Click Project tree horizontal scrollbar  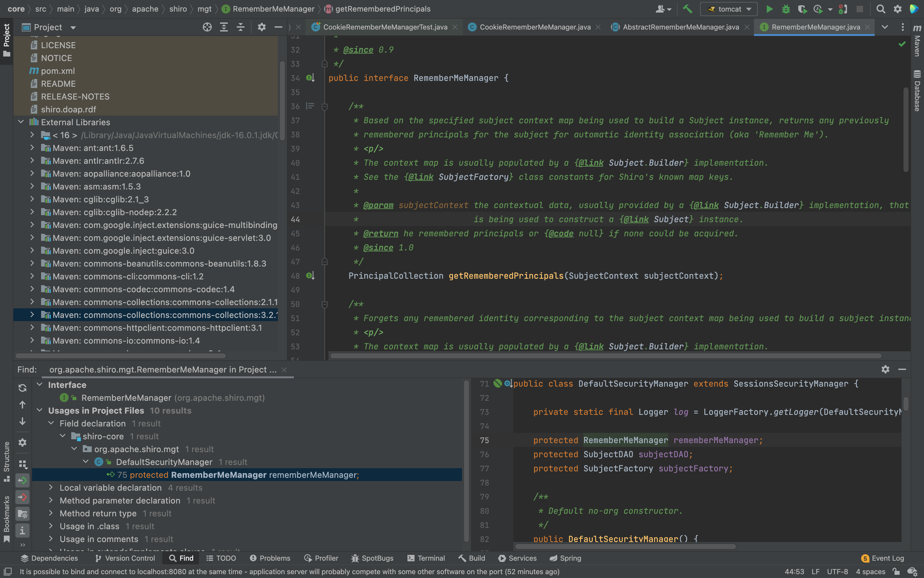tap(121, 356)
